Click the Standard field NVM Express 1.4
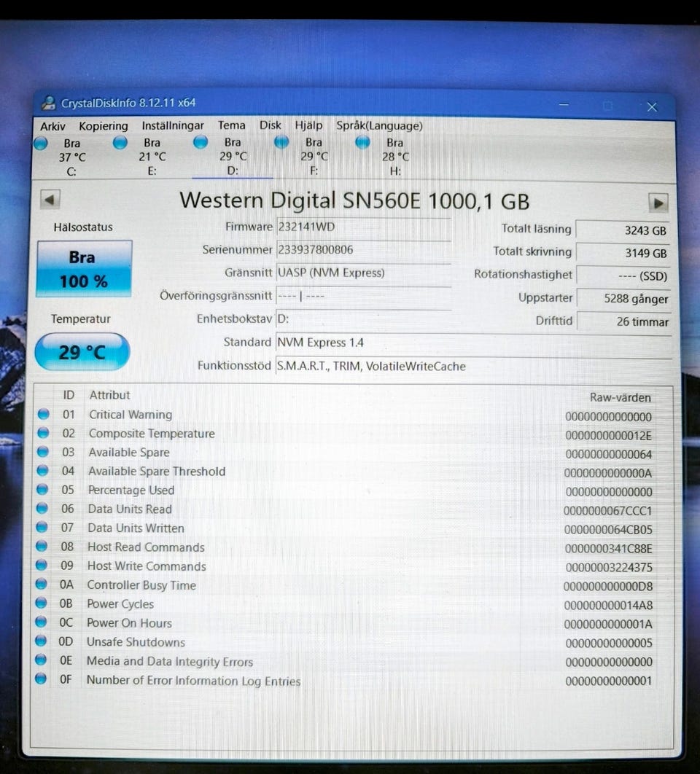Viewport: 700px width, 774px height. 473,343
